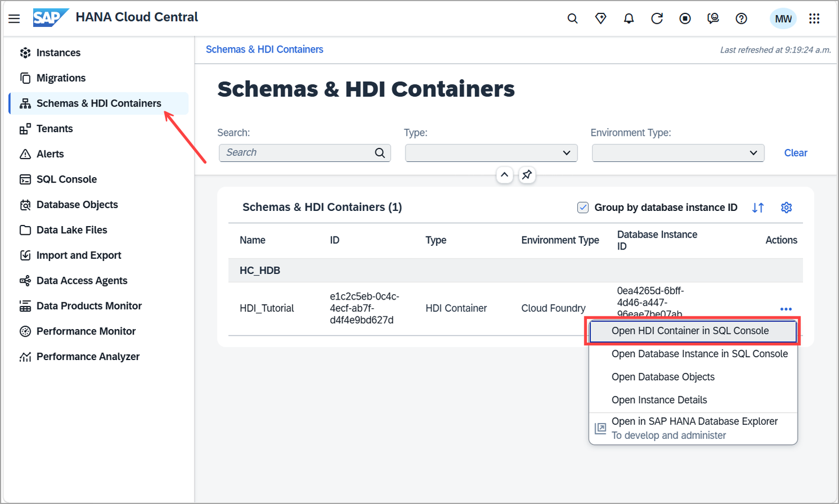This screenshot has height=504, width=839.
Task: Click Schemas & HDI Containers breadcrumb link
Action: coord(265,50)
